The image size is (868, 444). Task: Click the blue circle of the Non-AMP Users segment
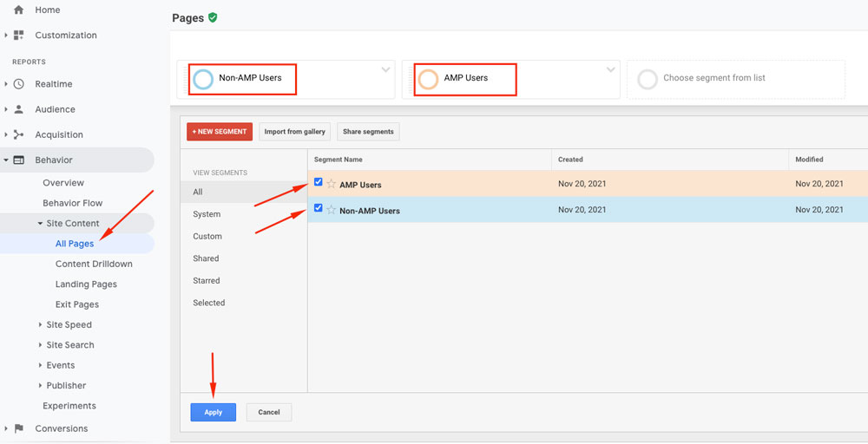click(x=203, y=79)
